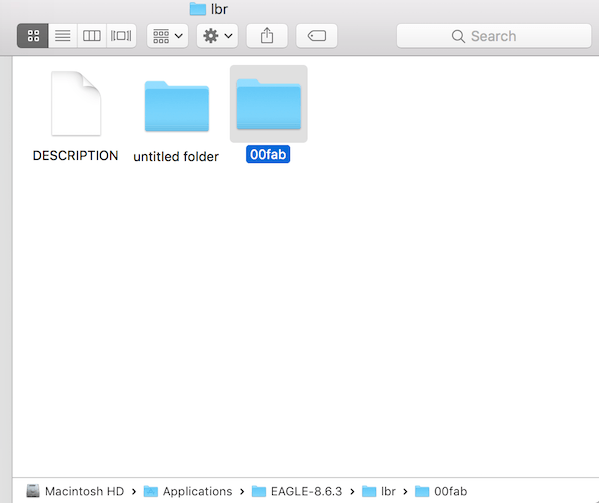Switch to column view mode

pos(92,36)
